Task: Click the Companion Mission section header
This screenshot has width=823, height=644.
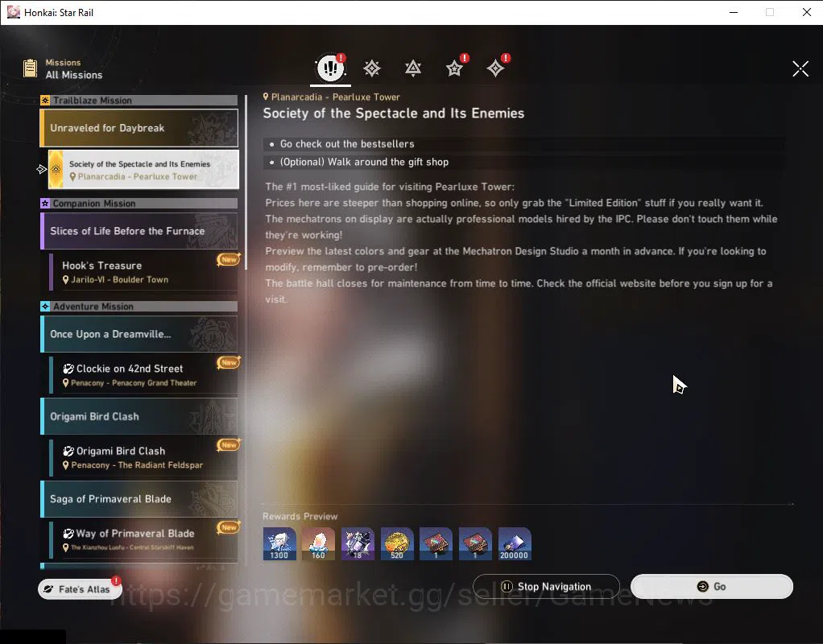Action: (139, 203)
